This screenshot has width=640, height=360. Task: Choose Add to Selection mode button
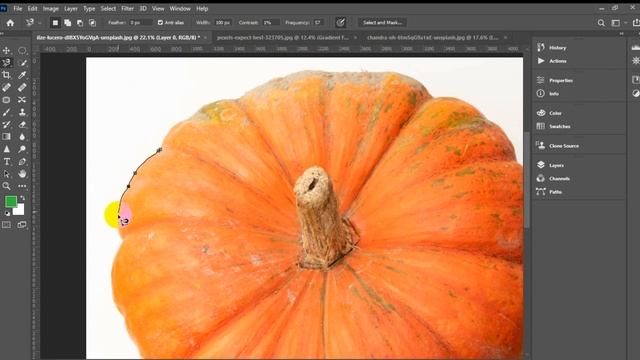click(x=68, y=23)
